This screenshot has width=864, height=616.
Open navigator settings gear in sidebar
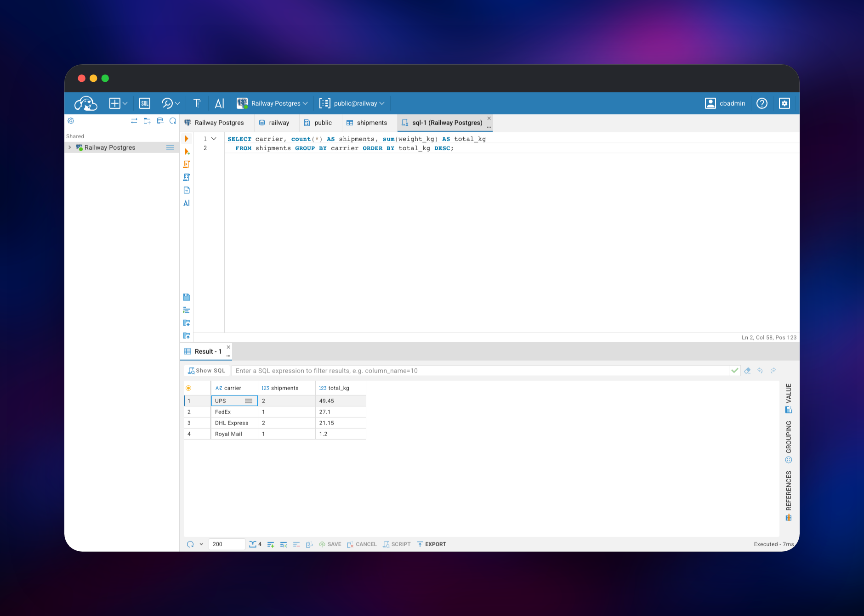[x=71, y=121]
